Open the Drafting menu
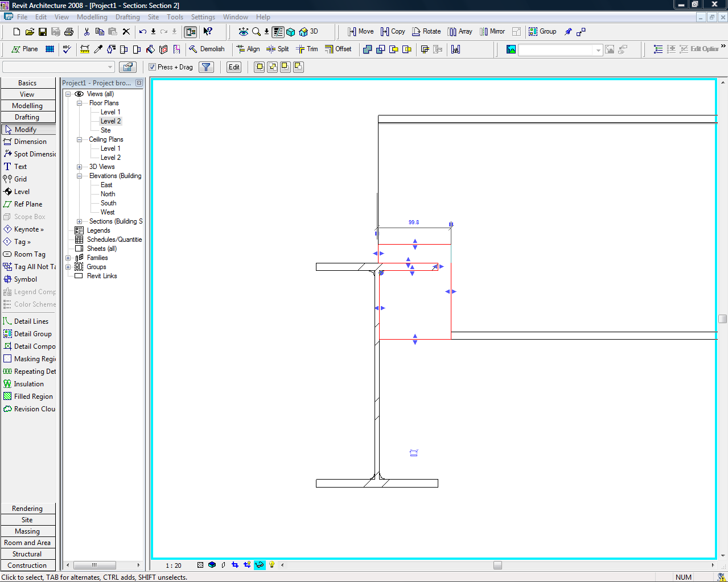The image size is (728, 582). pos(127,17)
